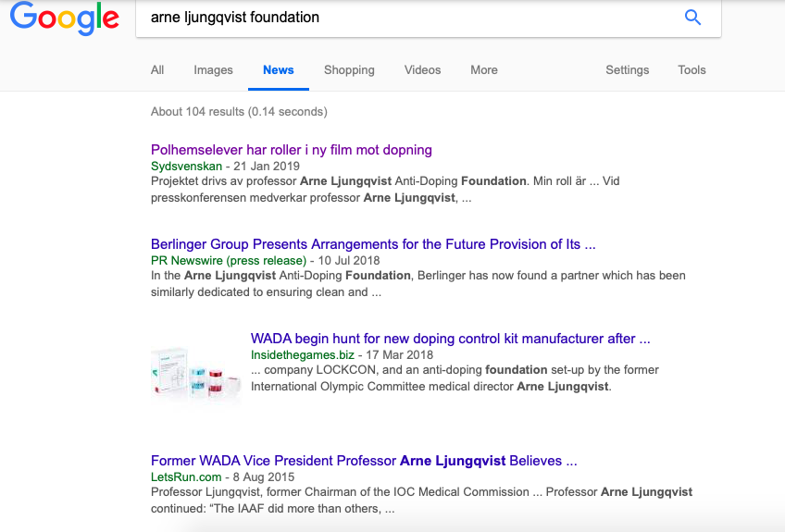Screen dimensions: 785x532
Task: Open the Berlinger Group Presents Arrangements article
Action: coord(373,244)
